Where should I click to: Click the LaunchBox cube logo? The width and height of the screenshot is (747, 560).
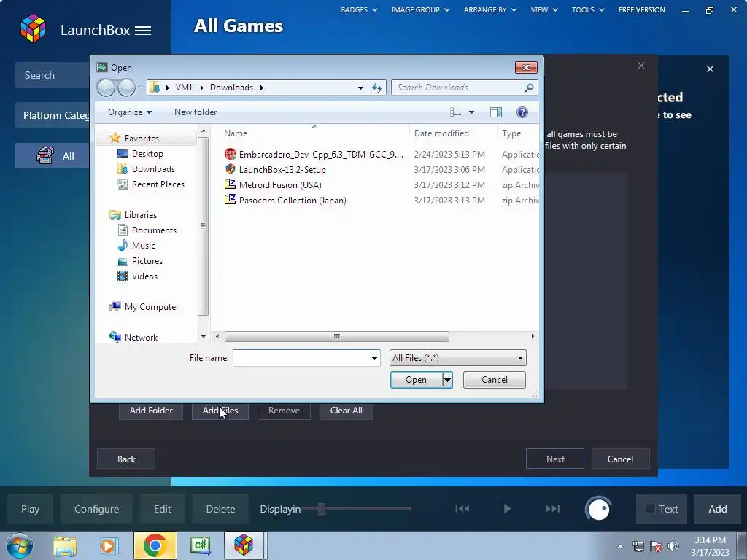33,28
